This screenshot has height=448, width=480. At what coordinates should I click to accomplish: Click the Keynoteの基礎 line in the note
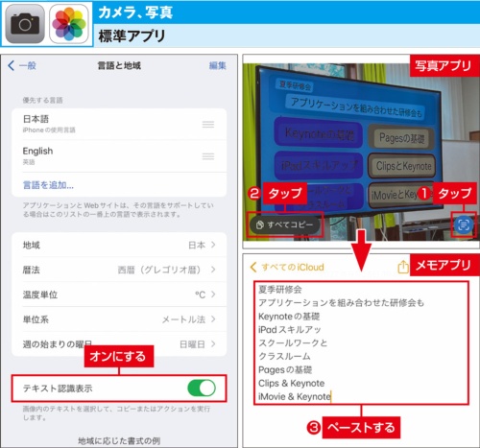289,317
